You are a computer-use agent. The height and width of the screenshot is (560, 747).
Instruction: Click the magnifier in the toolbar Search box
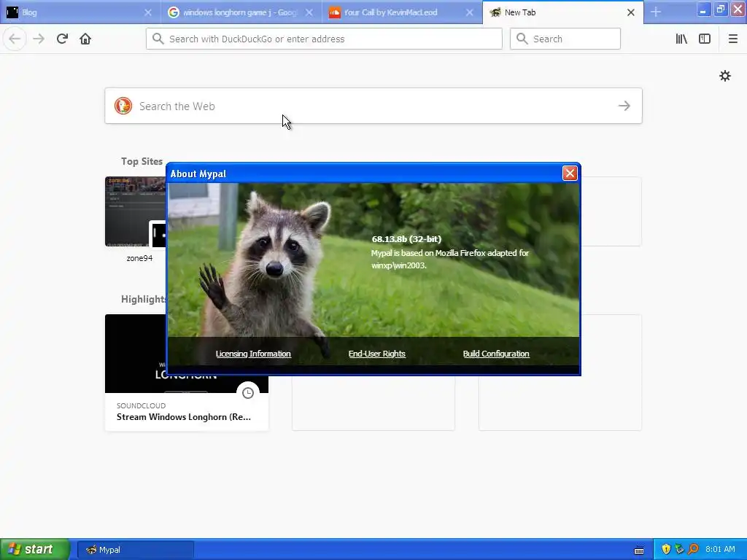(522, 39)
